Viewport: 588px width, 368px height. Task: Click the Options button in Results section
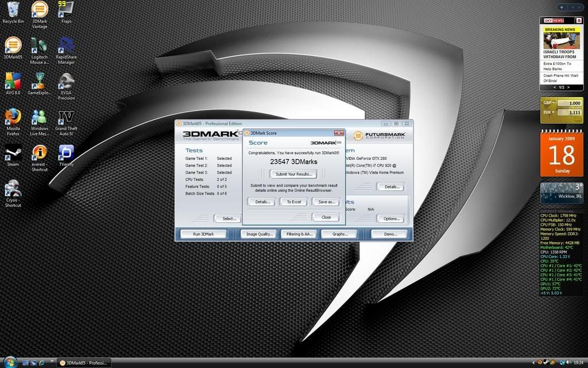(391, 218)
